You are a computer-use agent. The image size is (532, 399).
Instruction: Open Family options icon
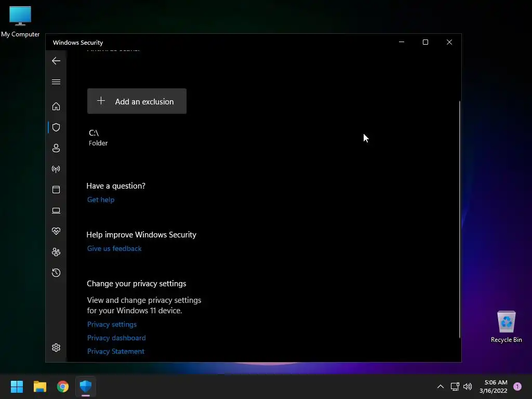coord(56,252)
